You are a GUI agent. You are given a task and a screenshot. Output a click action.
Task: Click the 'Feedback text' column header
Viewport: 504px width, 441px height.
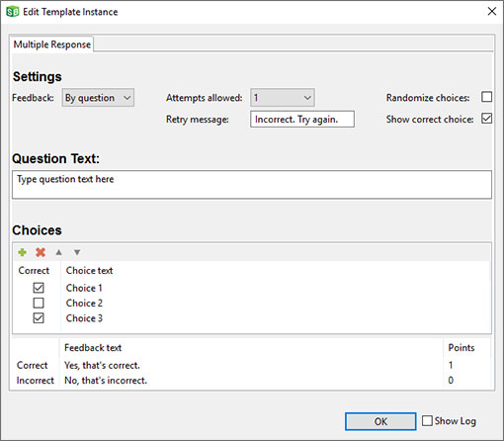click(x=93, y=348)
